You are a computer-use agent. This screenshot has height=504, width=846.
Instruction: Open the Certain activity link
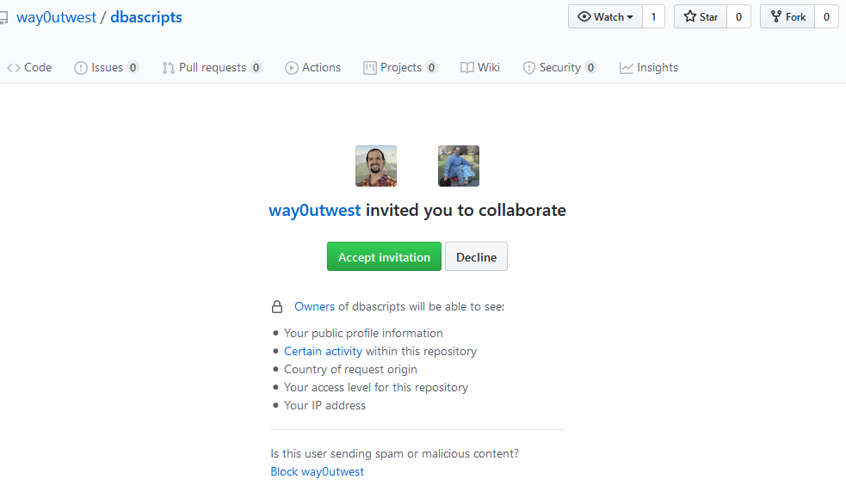[x=324, y=352]
